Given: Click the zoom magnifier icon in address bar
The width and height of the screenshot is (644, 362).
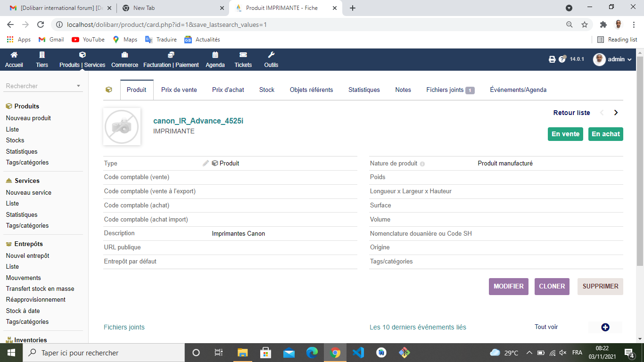Looking at the screenshot, I should [x=570, y=25].
